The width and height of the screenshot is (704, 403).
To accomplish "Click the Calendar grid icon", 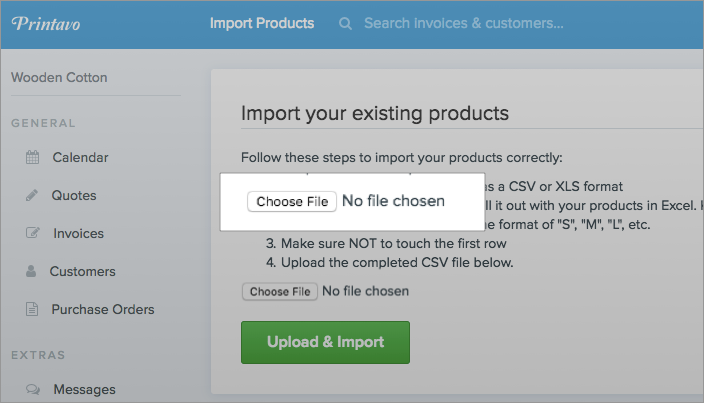I will click(x=32, y=157).
